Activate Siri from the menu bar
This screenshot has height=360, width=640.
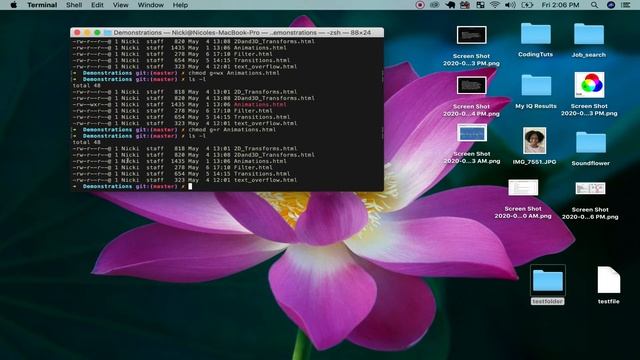[x=611, y=5]
